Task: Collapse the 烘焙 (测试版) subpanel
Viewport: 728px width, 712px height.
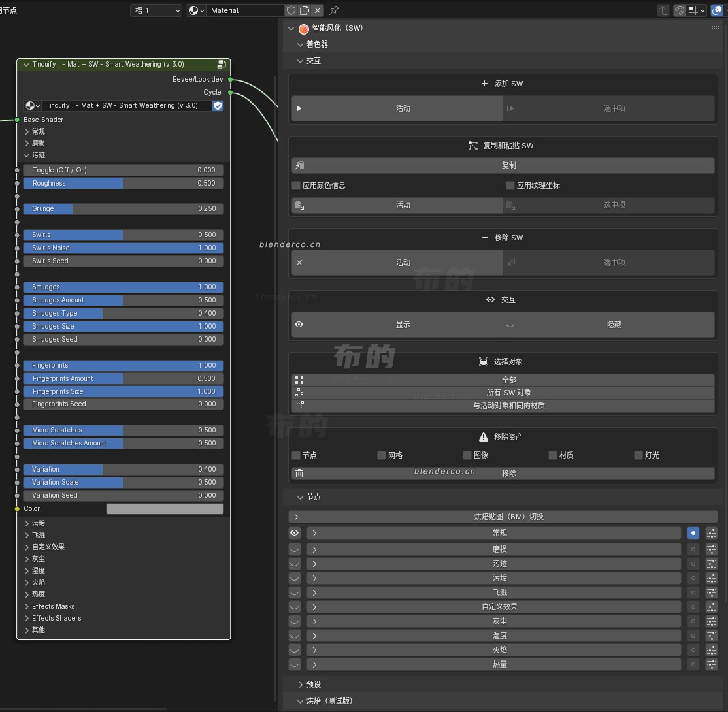Action: [x=300, y=701]
